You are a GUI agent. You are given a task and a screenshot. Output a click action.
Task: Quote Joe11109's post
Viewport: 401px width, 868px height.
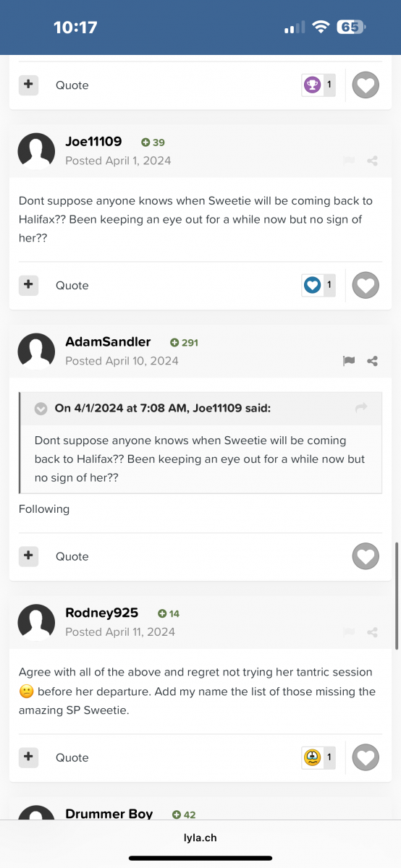tap(72, 285)
